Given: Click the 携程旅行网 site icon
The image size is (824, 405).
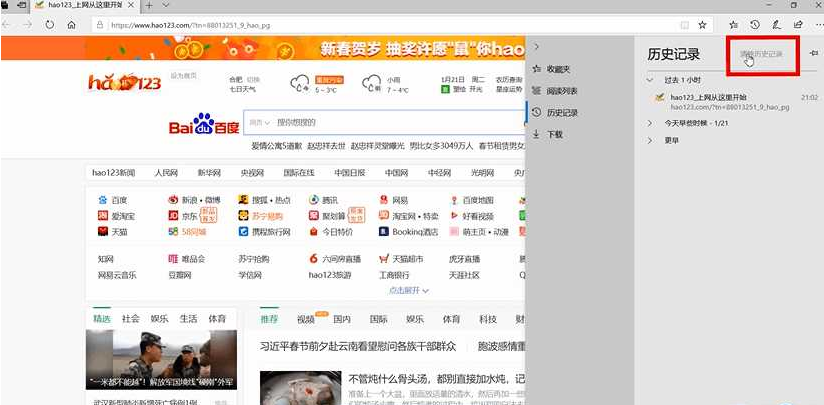Looking at the screenshot, I should [x=243, y=232].
